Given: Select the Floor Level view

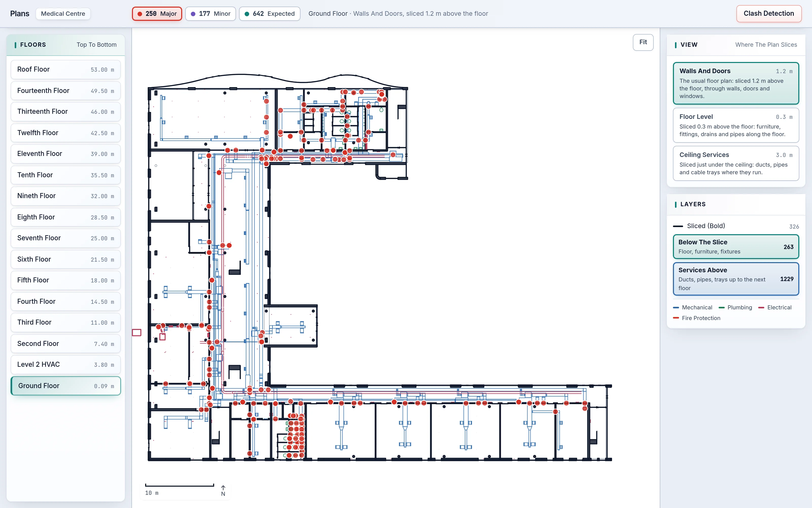Looking at the screenshot, I should [x=736, y=125].
